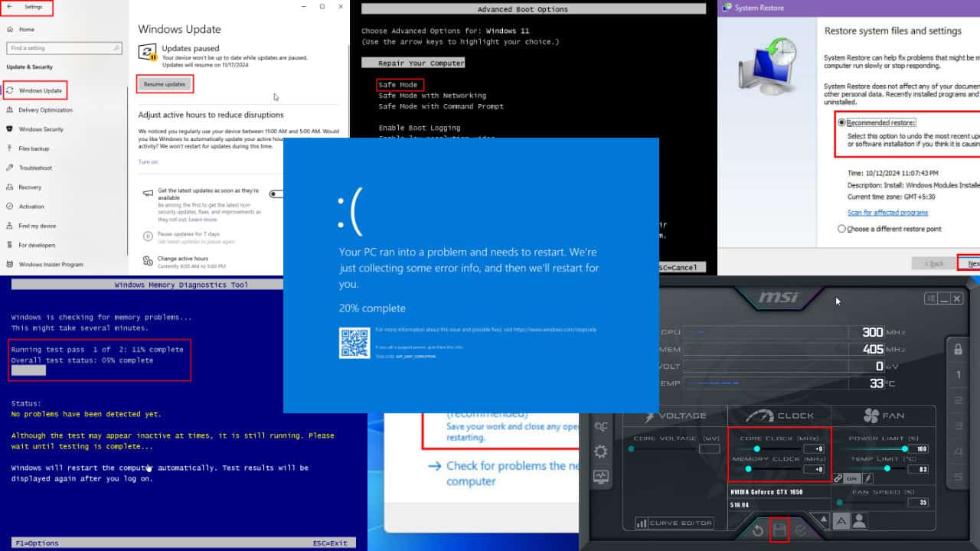980x551 pixels.
Task: Open the hardware monitor icon in Afterburner
Action: click(x=601, y=477)
